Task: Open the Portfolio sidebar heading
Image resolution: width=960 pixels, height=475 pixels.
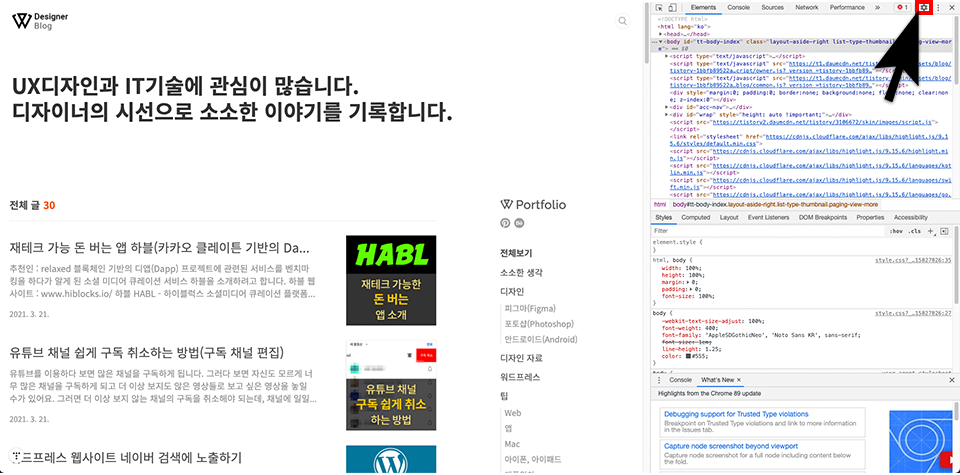Action: (x=533, y=205)
